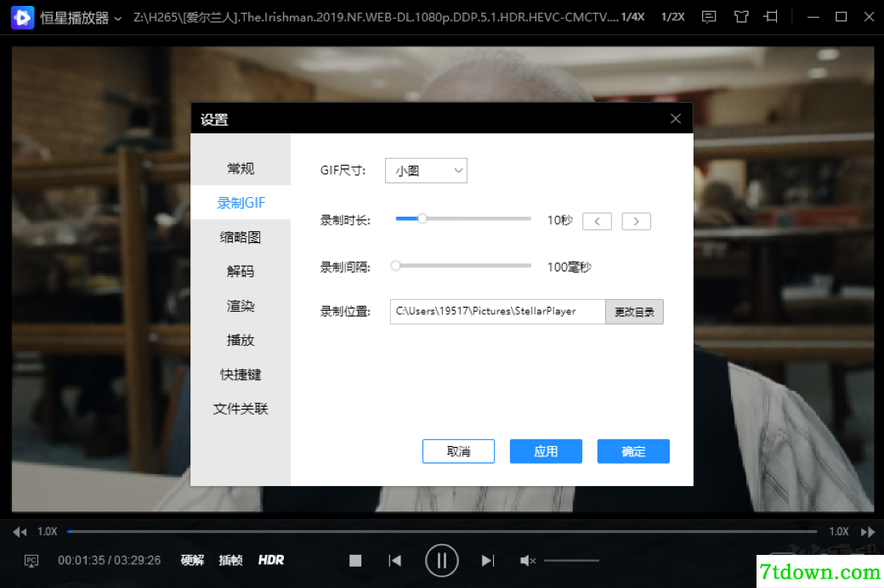Open the 快捷键 settings tab
Image resolution: width=884 pixels, height=588 pixels.
click(241, 375)
